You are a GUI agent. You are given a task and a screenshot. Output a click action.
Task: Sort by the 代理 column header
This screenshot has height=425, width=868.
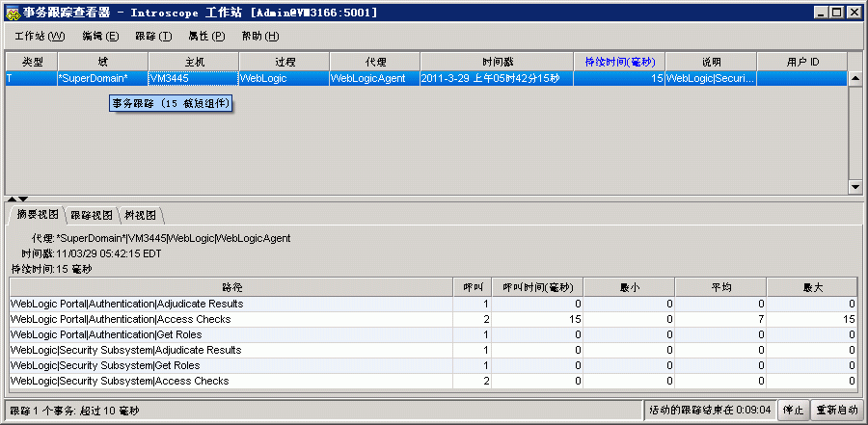point(375,62)
